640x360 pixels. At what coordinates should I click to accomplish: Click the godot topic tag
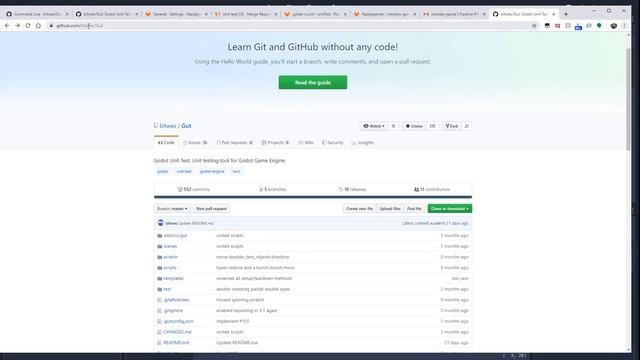pyautogui.click(x=162, y=171)
